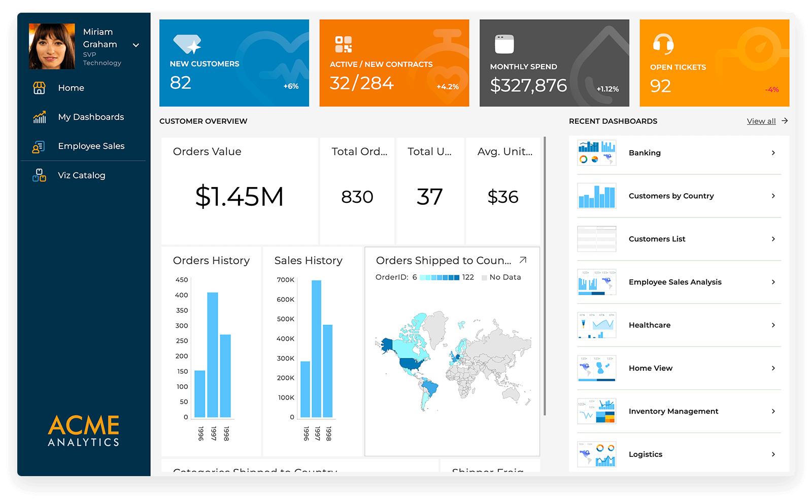Expand the Banking dashboard chevron
Screen dimensions: 812x504
pos(773,153)
